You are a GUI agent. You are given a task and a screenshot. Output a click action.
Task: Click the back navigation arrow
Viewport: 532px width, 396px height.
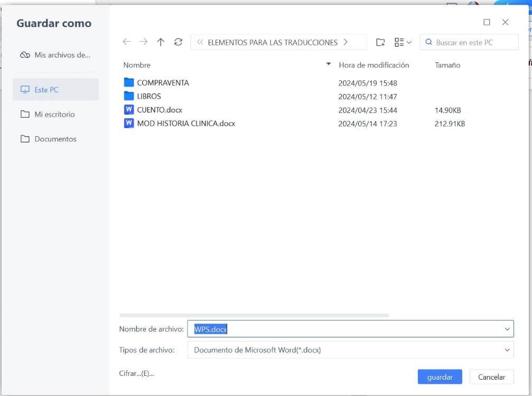(x=127, y=41)
